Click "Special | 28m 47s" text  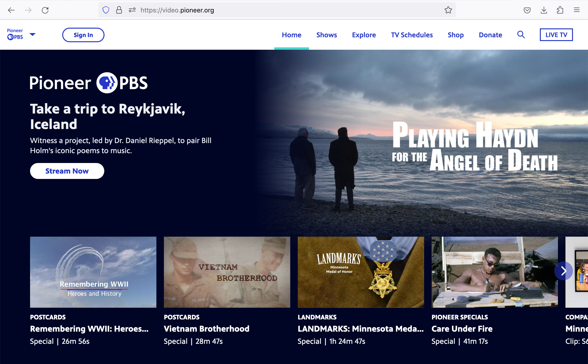[x=193, y=341]
